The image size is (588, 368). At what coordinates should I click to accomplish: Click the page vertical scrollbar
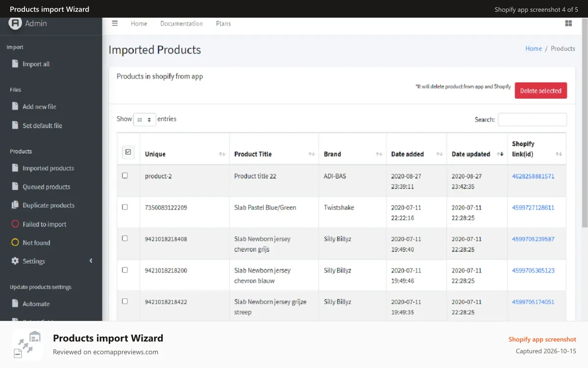tap(585, 123)
